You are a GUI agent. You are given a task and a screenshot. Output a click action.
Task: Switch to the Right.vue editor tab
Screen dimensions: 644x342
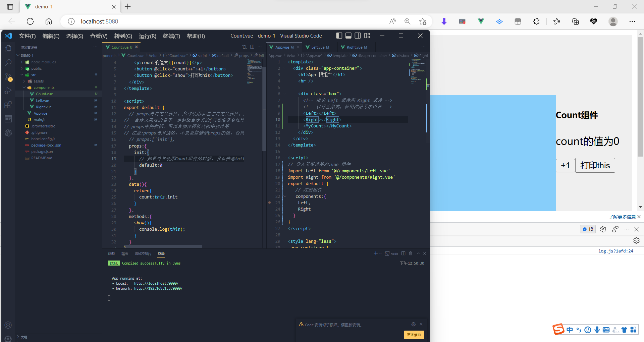pyautogui.click(x=355, y=47)
